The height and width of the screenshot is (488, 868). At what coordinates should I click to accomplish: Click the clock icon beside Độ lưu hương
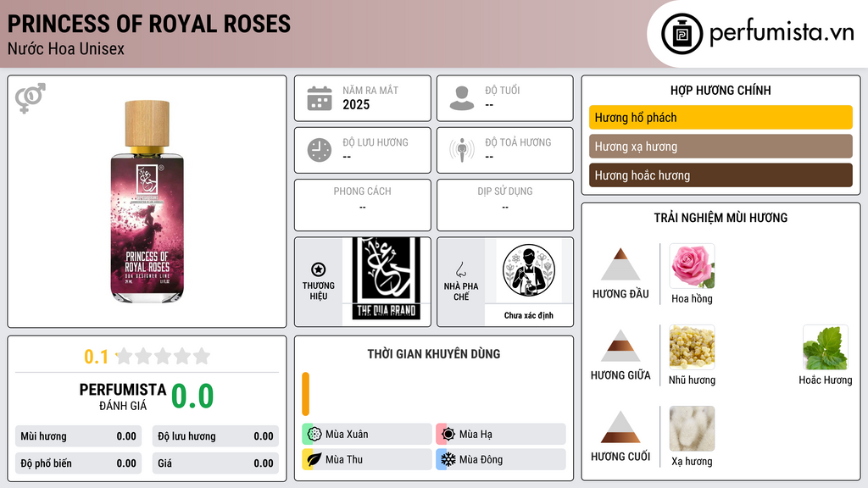pyautogui.click(x=320, y=150)
